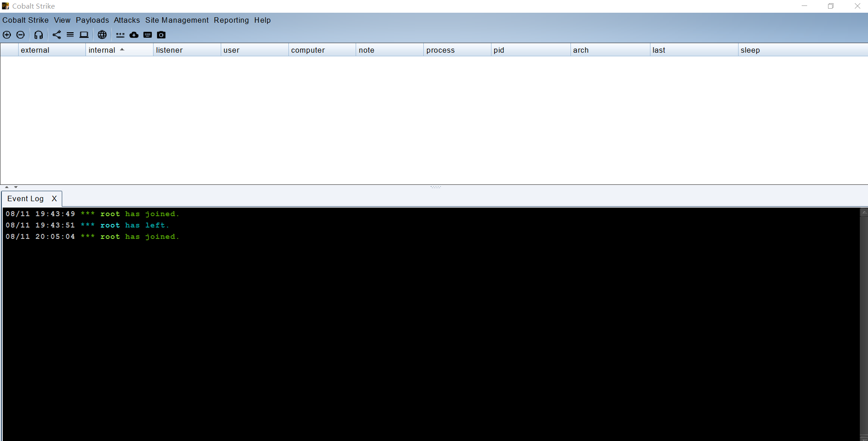Sort sessions by last column

click(x=694, y=50)
